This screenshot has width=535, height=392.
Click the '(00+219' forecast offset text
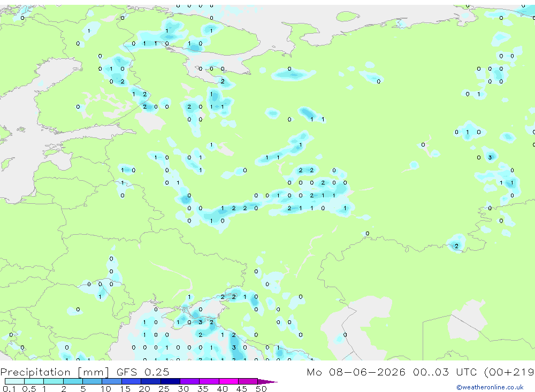point(509,372)
